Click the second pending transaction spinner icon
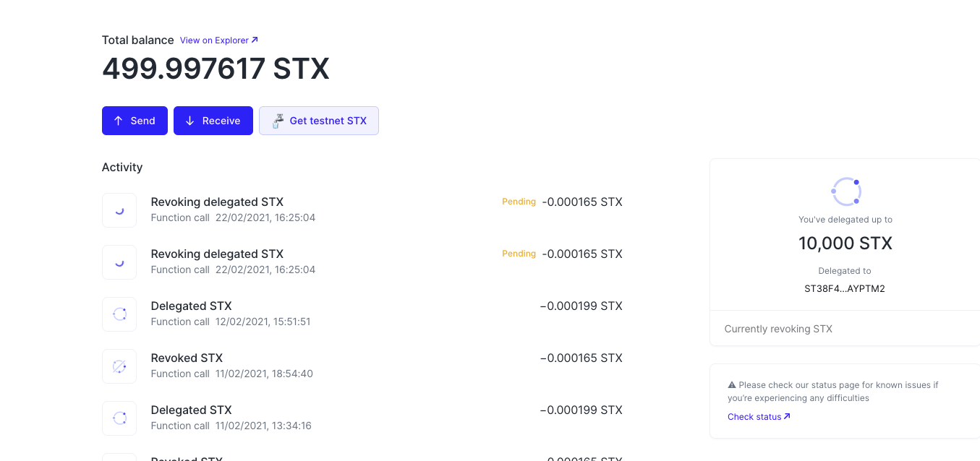The height and width of the screenshot is (461, 980). (119, 262)
